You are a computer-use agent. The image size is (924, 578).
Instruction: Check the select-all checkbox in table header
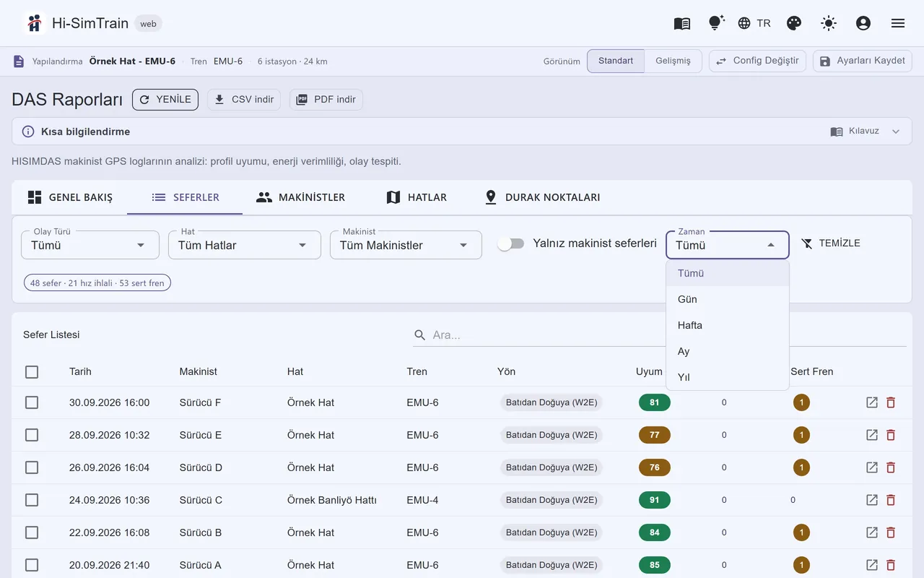coord(32,372)
